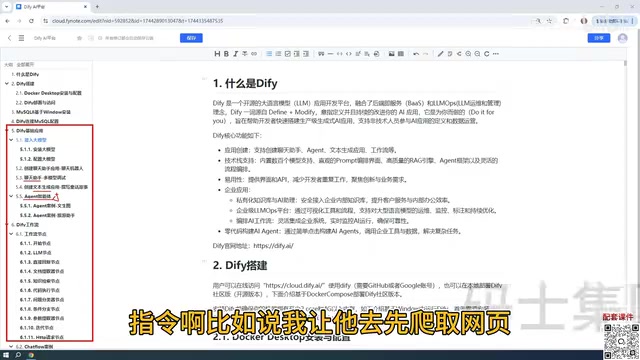Viewport: 640px width, 360px height.
Task: Click heading 1. 什么是Dify in document
Action: [x=245, y=83]
